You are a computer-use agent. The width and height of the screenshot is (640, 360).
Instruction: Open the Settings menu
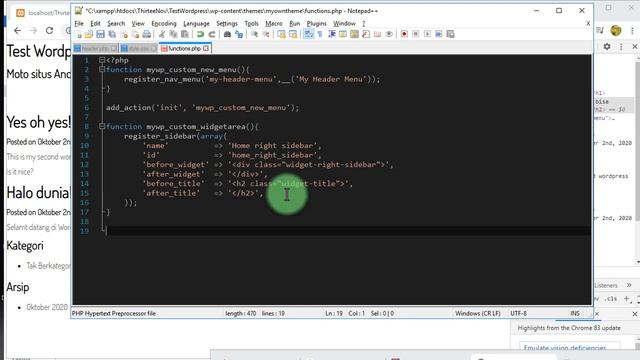click(227, 24)
